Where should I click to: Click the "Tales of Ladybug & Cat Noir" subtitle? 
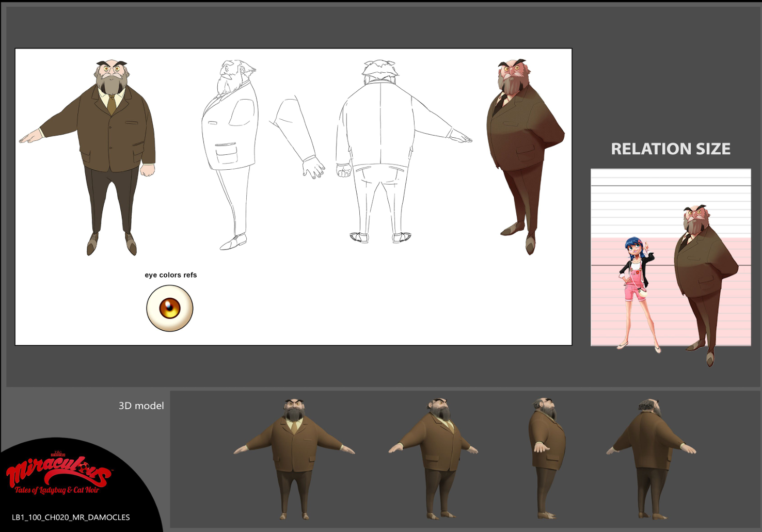click(57, 490)
